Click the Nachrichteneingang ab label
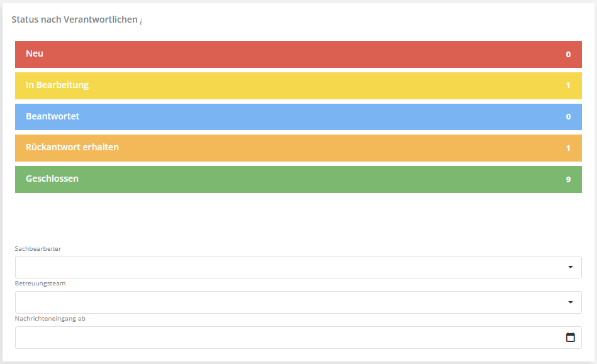 pyautogui.click(x=50, y=319)
